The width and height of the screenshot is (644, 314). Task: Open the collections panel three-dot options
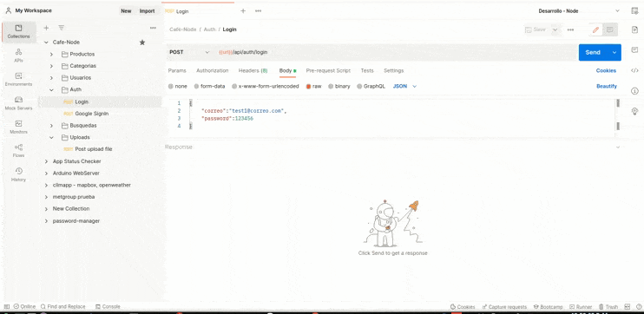pyautogui.click(x=153, y=28)
